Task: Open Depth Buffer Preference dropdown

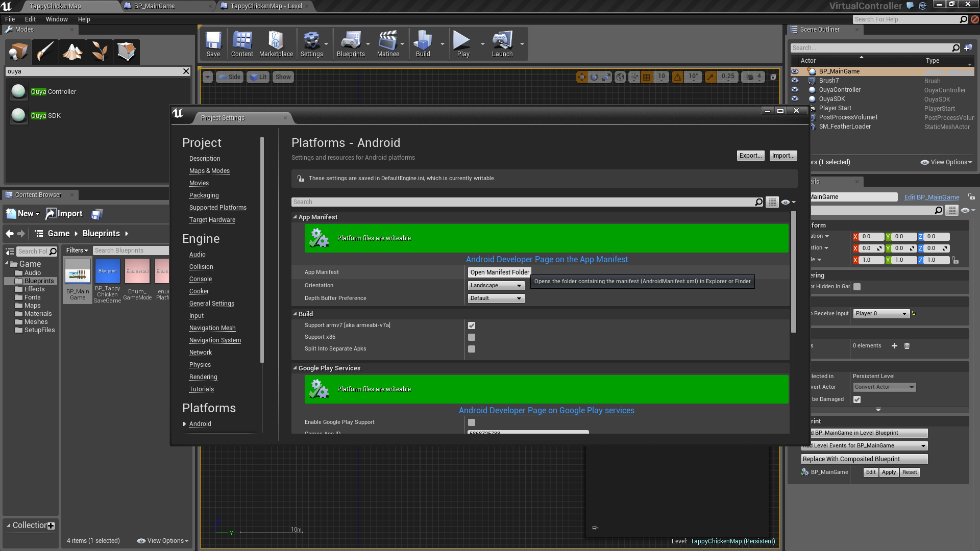Action: (x=496, y=298)
